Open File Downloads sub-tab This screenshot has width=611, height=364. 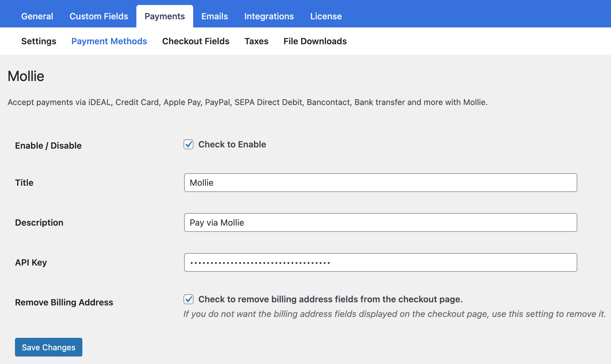pyautogui.click(x=315, y=41)
